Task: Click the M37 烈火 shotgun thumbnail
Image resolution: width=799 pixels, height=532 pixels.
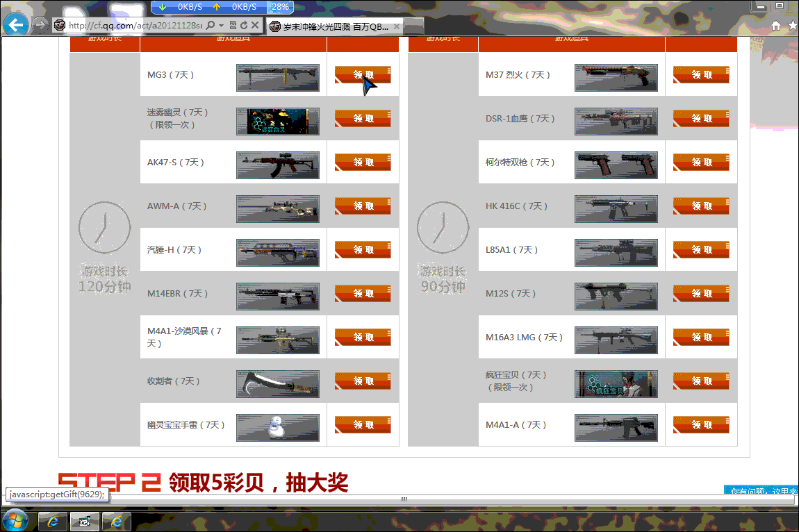Action: point(616,78)
